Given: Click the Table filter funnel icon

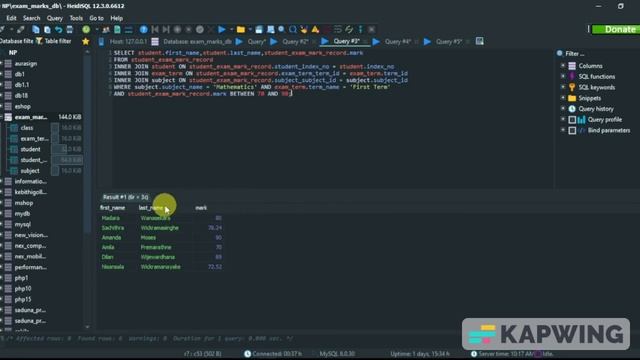Looking at the screenshot, I should (39, 41).
